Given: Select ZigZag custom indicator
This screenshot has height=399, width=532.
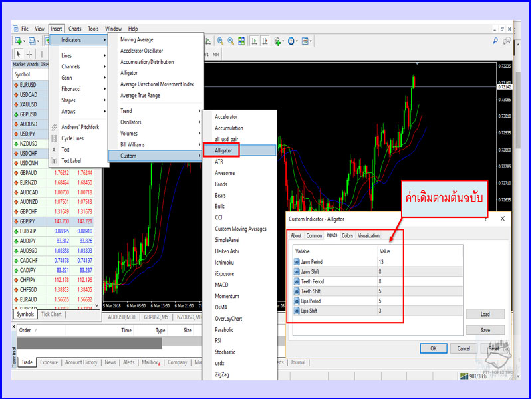Looking at the screenshot, I should coord(239,374).
